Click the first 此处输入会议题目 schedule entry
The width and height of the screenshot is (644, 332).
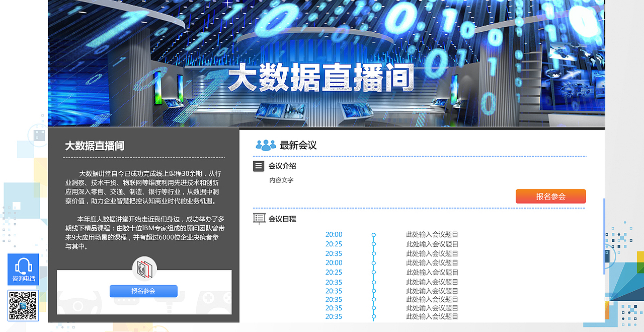point(432,234)
